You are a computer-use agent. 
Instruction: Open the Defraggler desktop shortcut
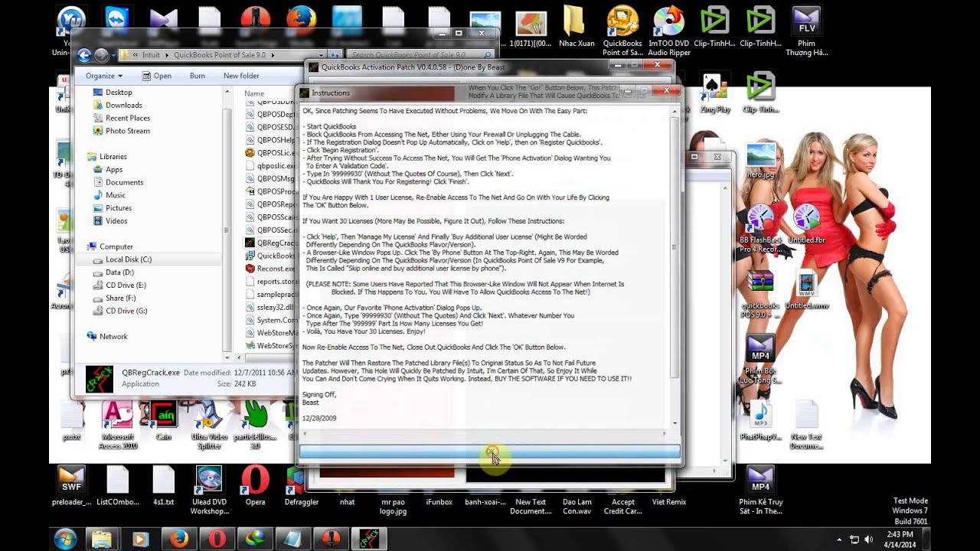(x=301, y=487)
